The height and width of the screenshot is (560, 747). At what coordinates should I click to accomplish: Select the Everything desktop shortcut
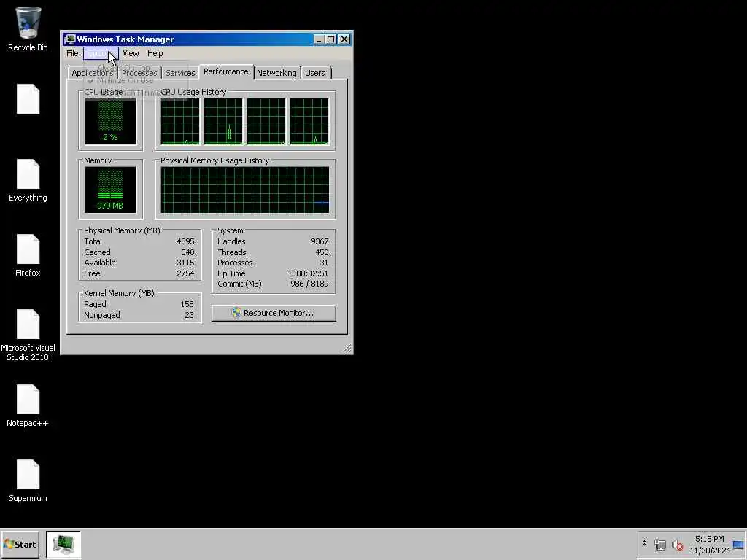click(28, 181)
